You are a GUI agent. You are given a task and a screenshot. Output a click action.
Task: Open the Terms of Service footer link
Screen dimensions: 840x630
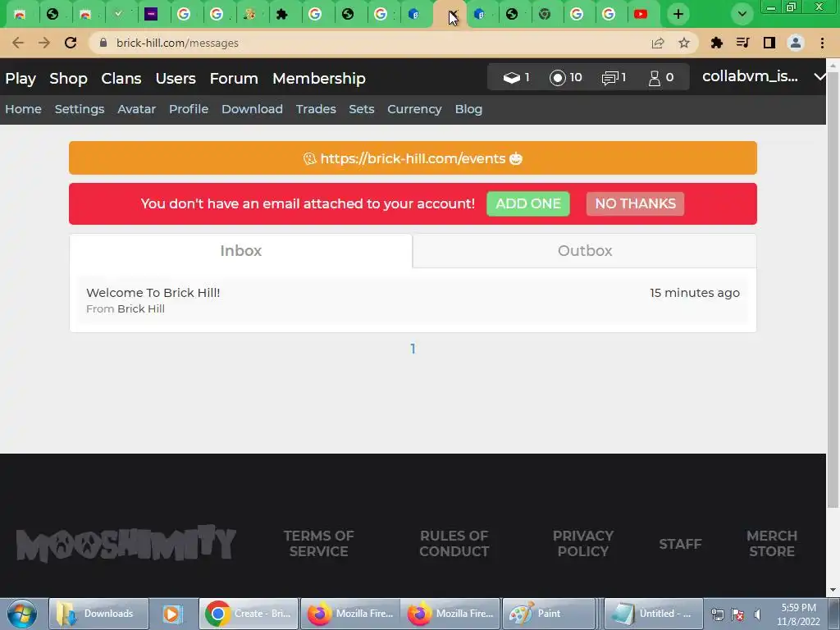(x=319, y=544)
